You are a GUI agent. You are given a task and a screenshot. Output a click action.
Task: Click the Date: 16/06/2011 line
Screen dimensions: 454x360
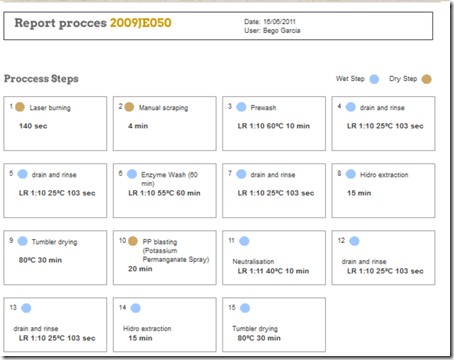pos(270,22)
